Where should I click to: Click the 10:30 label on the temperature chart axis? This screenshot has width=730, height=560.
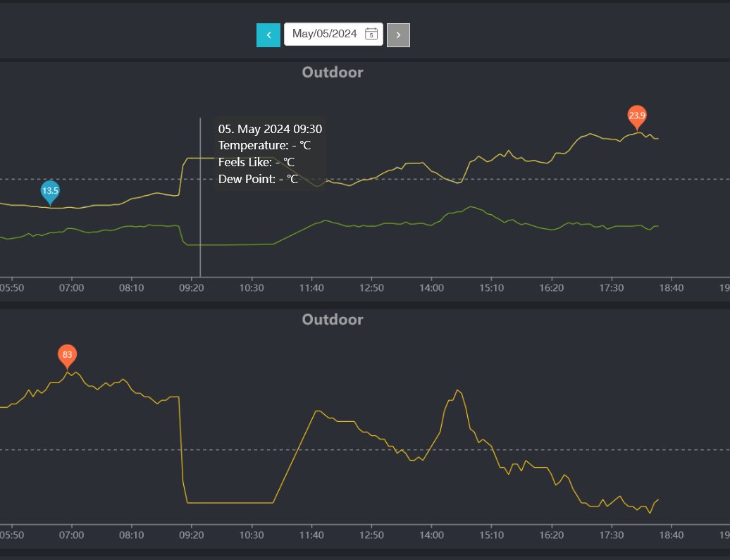[x=252, y=287]
